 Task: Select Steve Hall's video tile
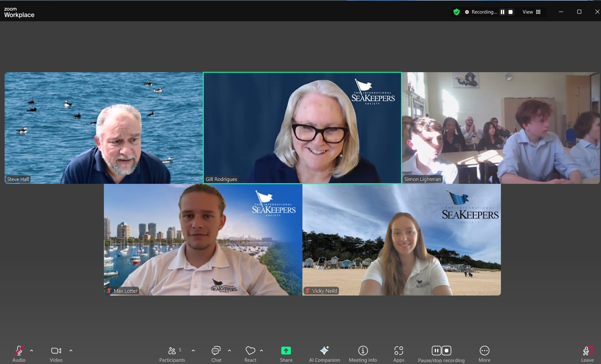104,128
